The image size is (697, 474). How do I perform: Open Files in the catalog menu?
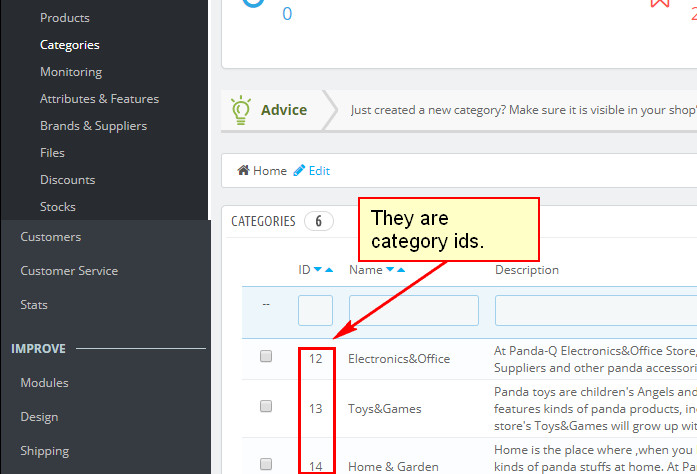(x=52, y=153)
